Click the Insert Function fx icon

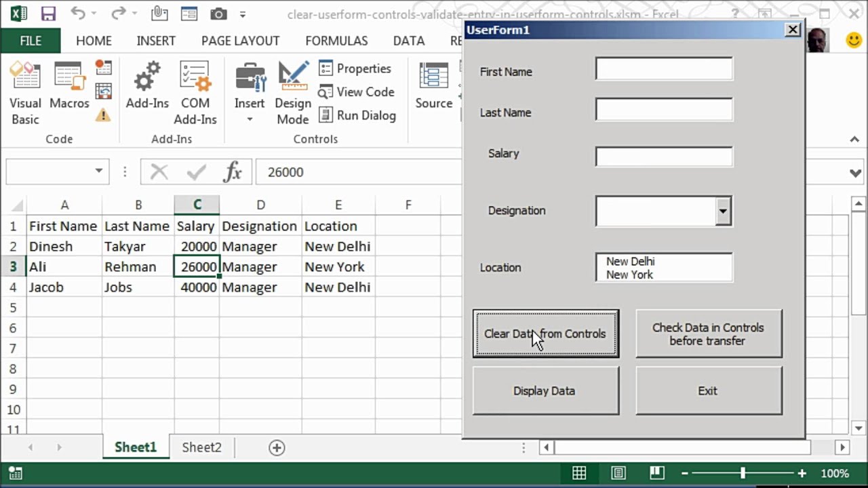[x=233, y=172]
